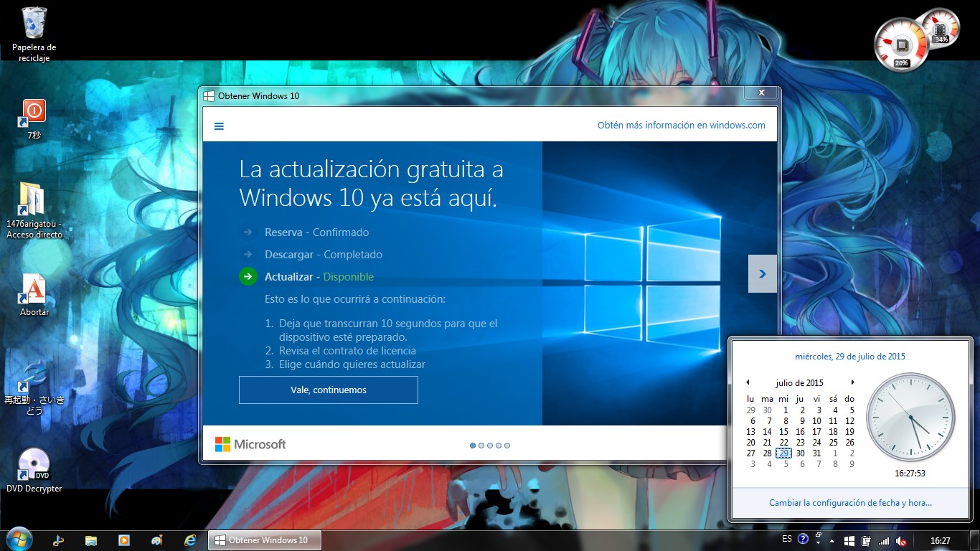The height and width of the screenshot is (551, 980).
Task: Select the first pagination dot
Action: pos(473,446)
